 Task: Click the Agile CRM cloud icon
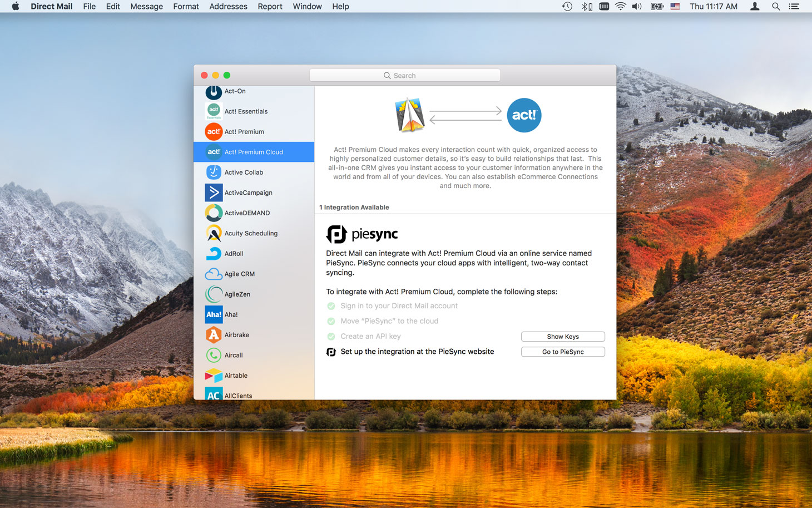tap(214, 274)
